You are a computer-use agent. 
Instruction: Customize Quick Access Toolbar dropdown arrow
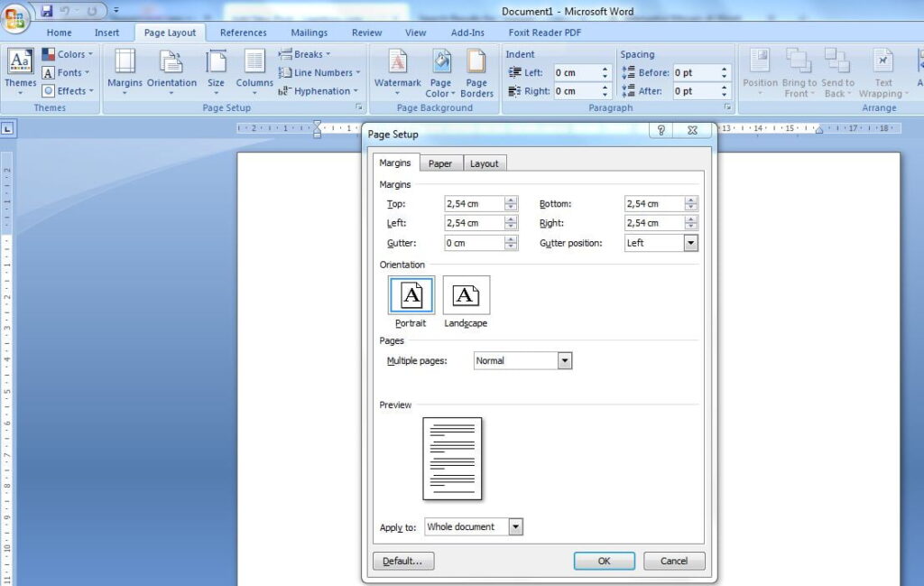116,11
